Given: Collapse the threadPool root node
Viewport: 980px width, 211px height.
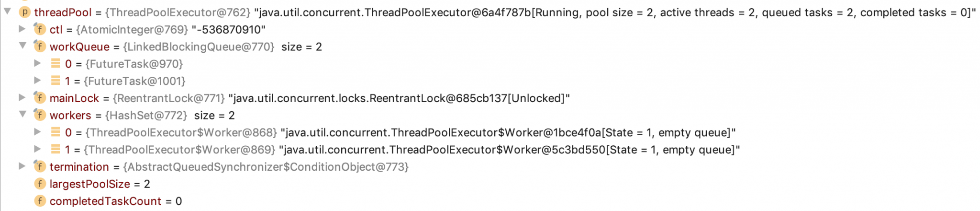Looking at the screenshot, I should [7, 12].
